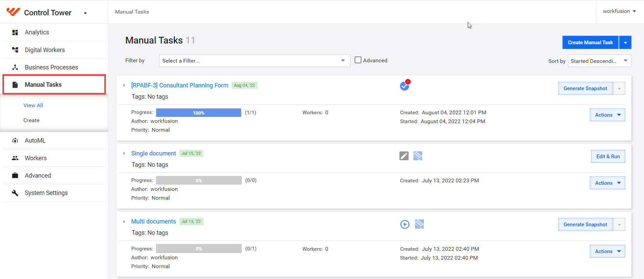
Task: Click the play status icon on Multi documents
Action: pyautogui.click(x=405, y=224)
